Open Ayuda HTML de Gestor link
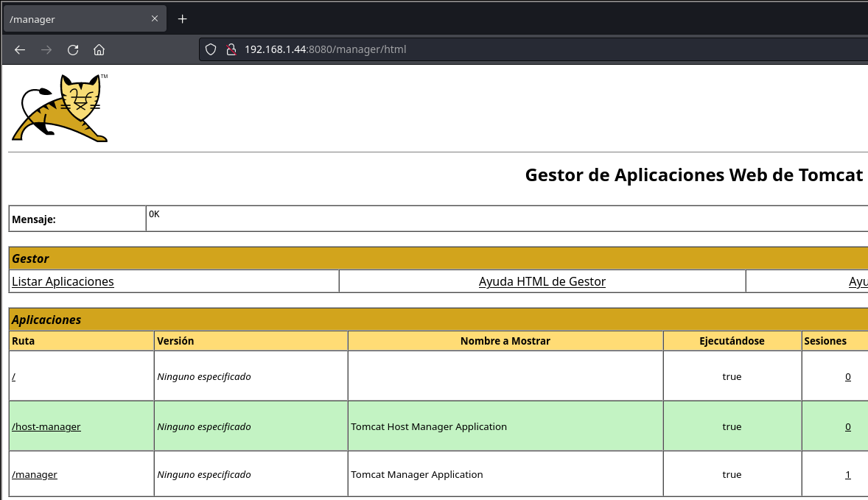Viewport: 868px width, 500px height. tap(542, 281)
